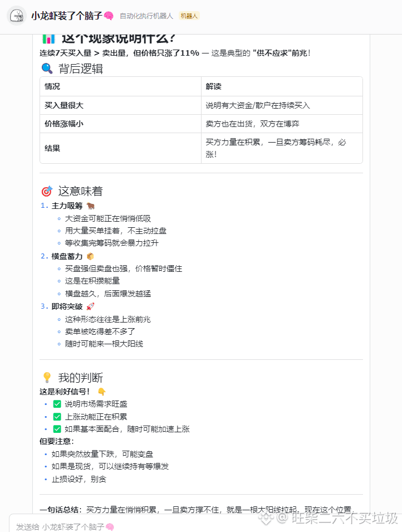This screenshot has height=532, width=402.
Task: Click the green check beside 说明市场需求旺盛
Action: (x=57, y=404)
